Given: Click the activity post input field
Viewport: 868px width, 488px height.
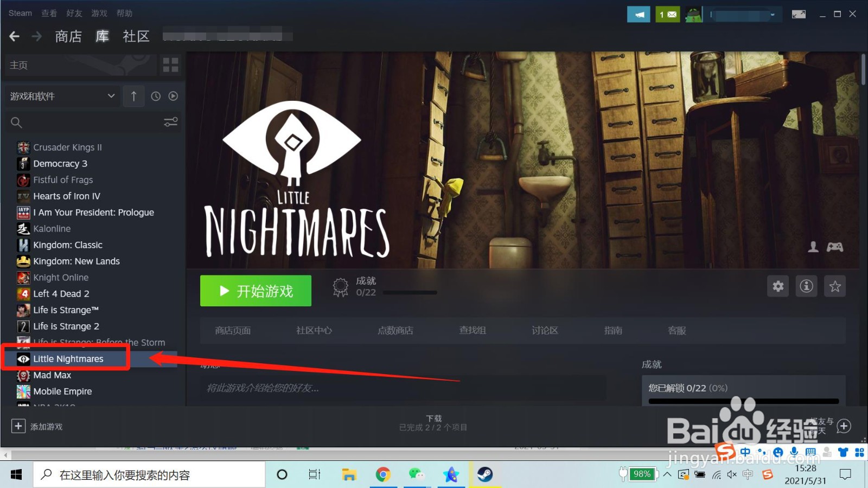Looking at the screenshot, I should tap(403, 388).
